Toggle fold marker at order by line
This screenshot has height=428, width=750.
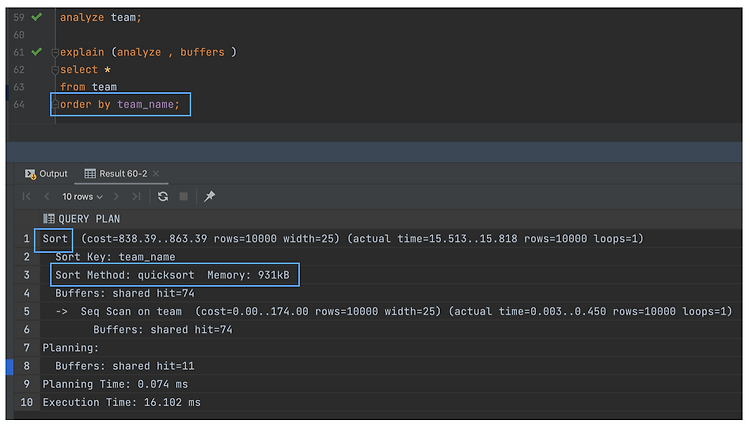pos(55,104)
